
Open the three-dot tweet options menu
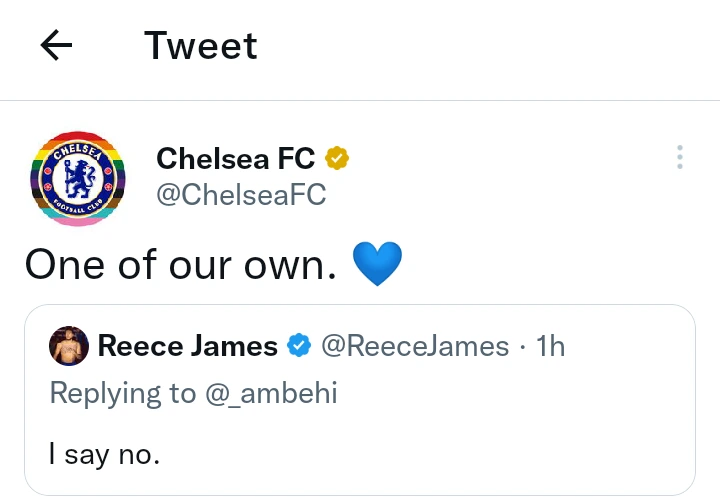(x=679, y=157)
